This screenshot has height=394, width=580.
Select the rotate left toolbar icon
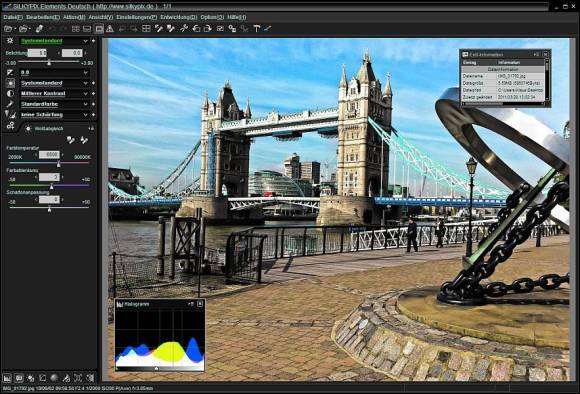(196, 28)
